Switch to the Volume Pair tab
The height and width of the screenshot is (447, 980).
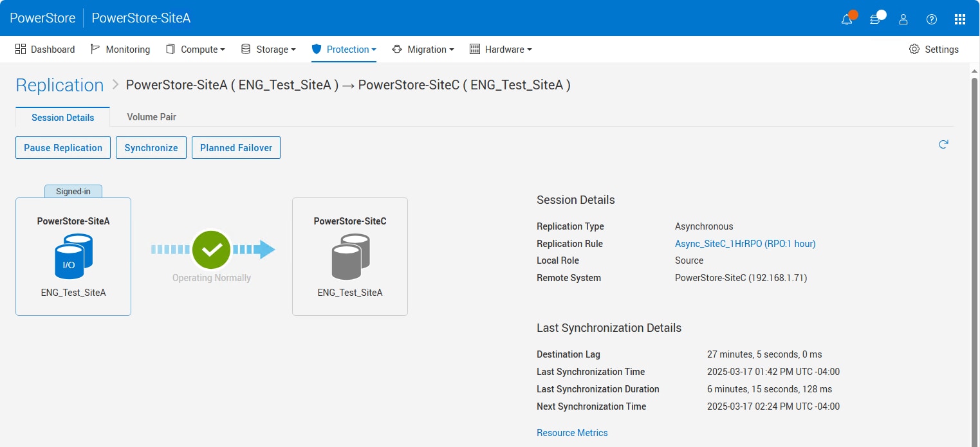(152, 117)
